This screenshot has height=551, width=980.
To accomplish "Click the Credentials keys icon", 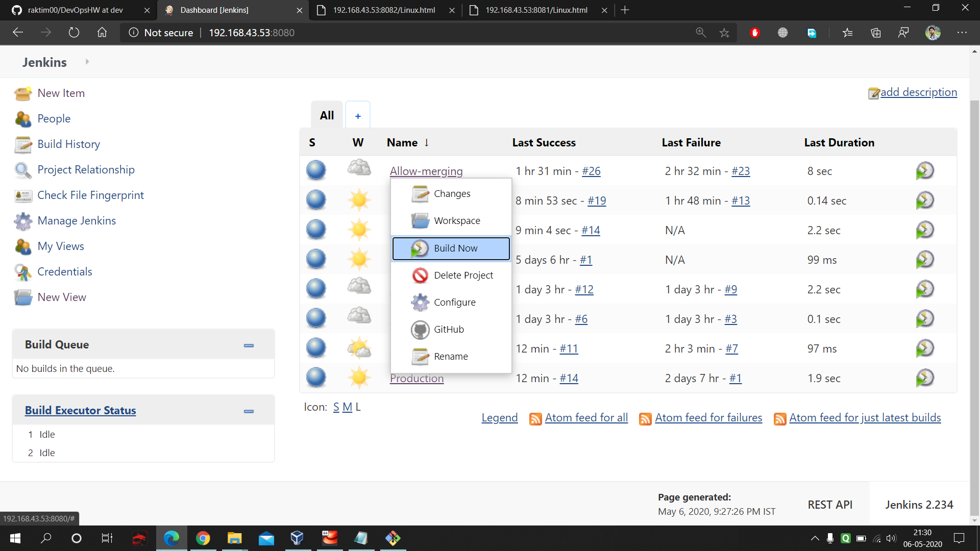I will pos(23,272).
